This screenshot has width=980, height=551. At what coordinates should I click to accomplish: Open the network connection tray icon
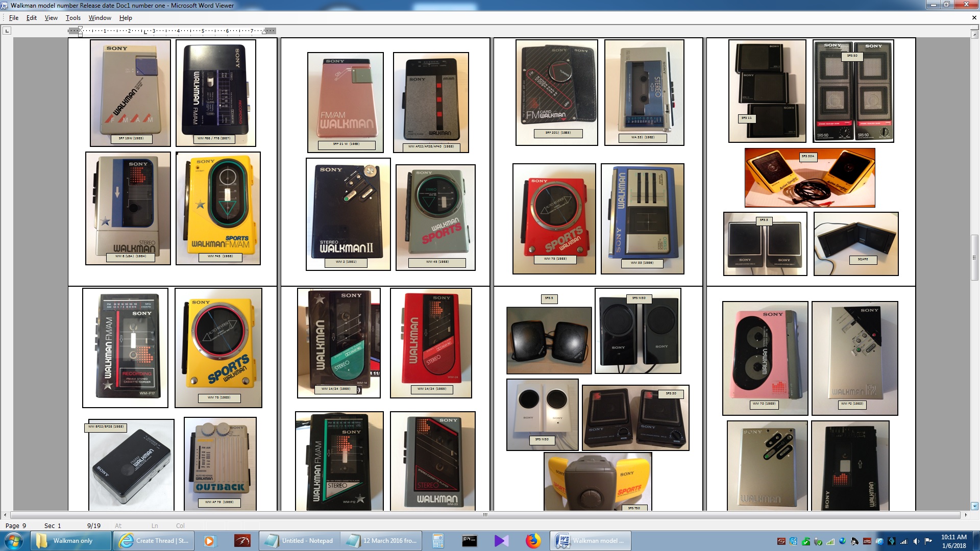coord(903,541)
